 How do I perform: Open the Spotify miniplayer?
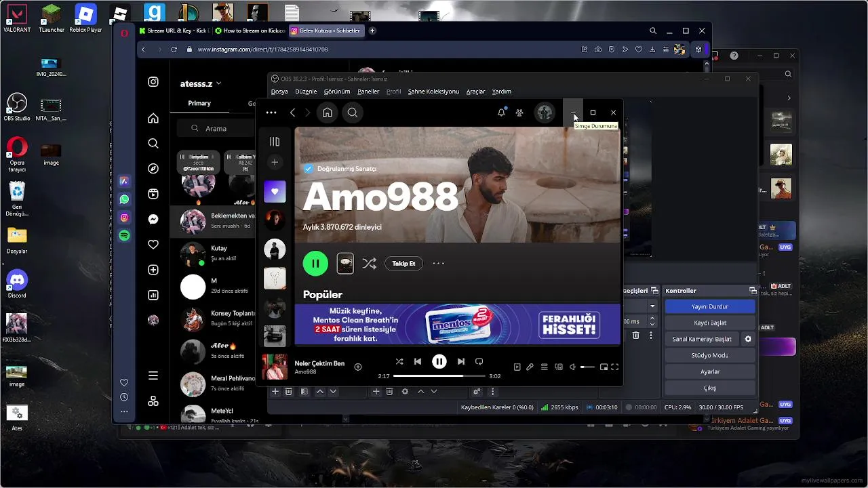[604, 367]
